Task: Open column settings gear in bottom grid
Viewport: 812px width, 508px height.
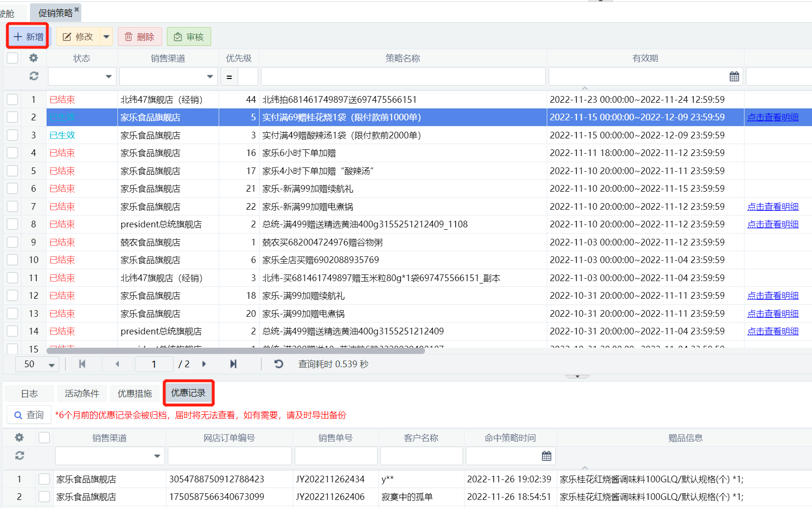Action: coord(19,437)
